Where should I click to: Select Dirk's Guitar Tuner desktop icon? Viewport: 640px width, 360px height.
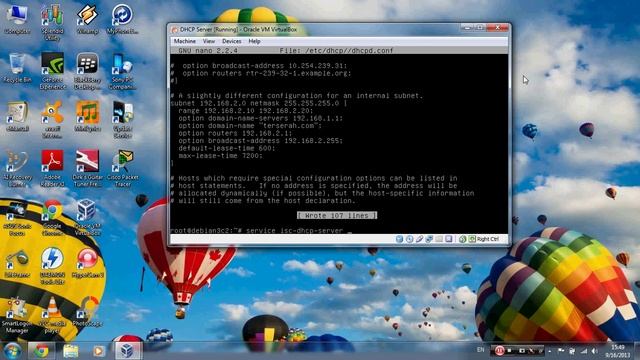[87, 168]
